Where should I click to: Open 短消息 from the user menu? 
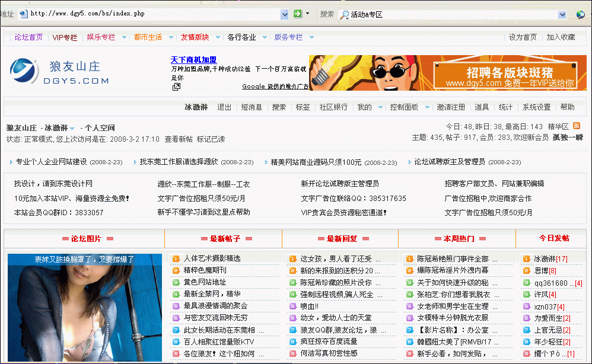click(x=252, y=107)
